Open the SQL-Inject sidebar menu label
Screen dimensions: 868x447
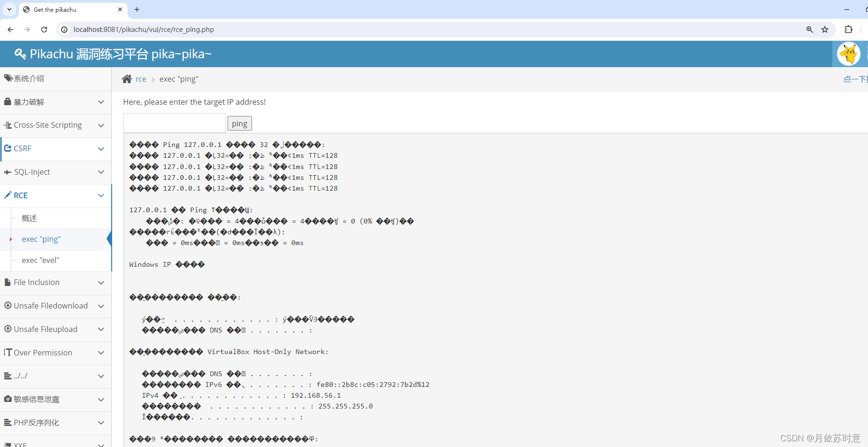pos(32,172)
